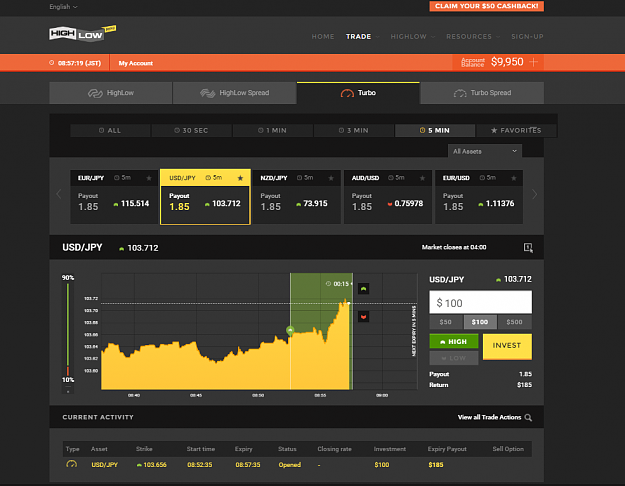Show next assets with right arrow
The width and height of the screenshot is (625, 486).
tap(535, 194)
